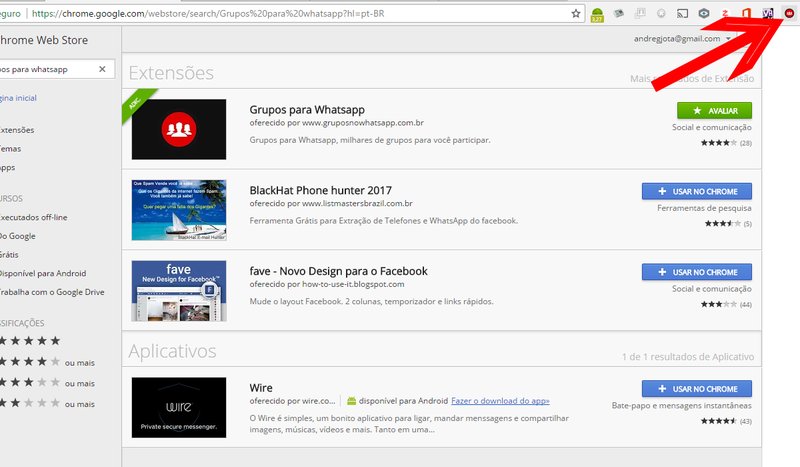Click the gray circle extension icon

coord(661,14)
